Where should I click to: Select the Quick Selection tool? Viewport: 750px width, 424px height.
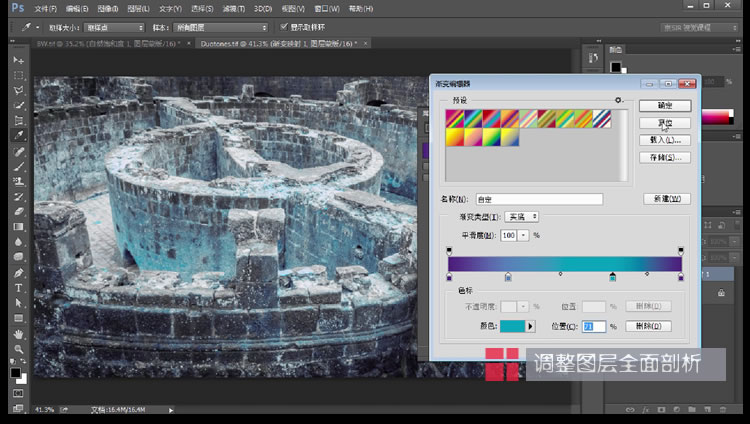tap(18, 105)
